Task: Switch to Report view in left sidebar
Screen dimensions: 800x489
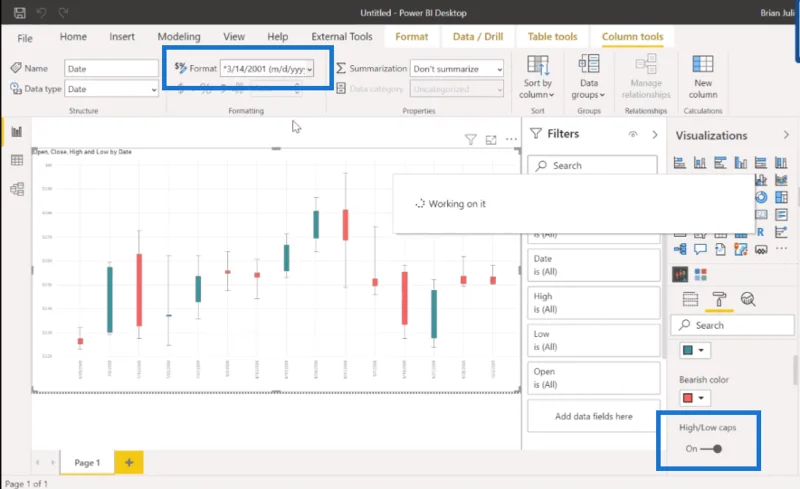Action: pos(17,132)
